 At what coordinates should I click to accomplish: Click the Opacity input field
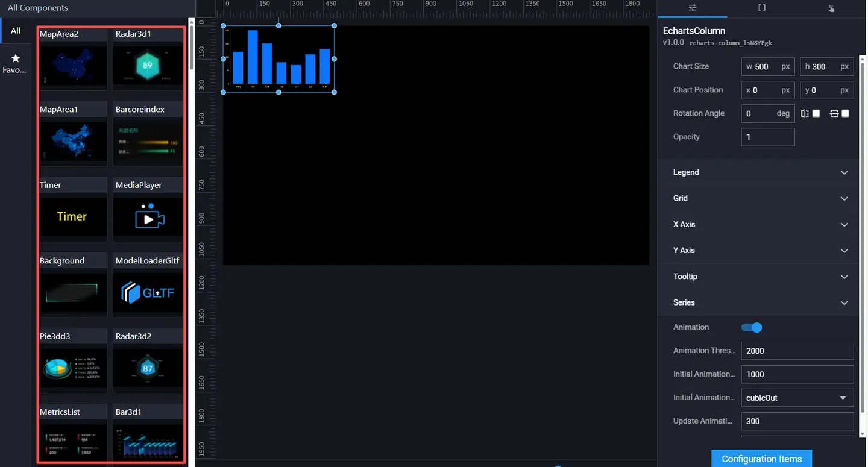pos(767,137)
